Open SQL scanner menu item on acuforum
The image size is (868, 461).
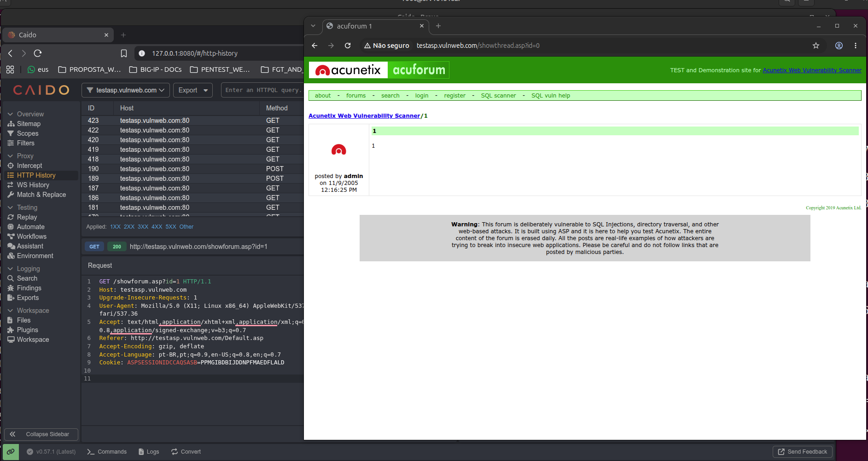click(x=498, y=96)
